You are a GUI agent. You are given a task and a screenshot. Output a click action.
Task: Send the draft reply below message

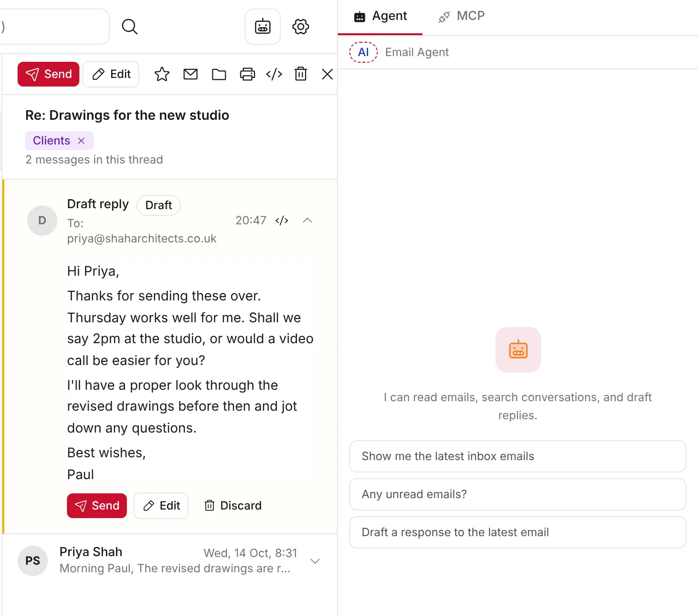click(97, 506)
